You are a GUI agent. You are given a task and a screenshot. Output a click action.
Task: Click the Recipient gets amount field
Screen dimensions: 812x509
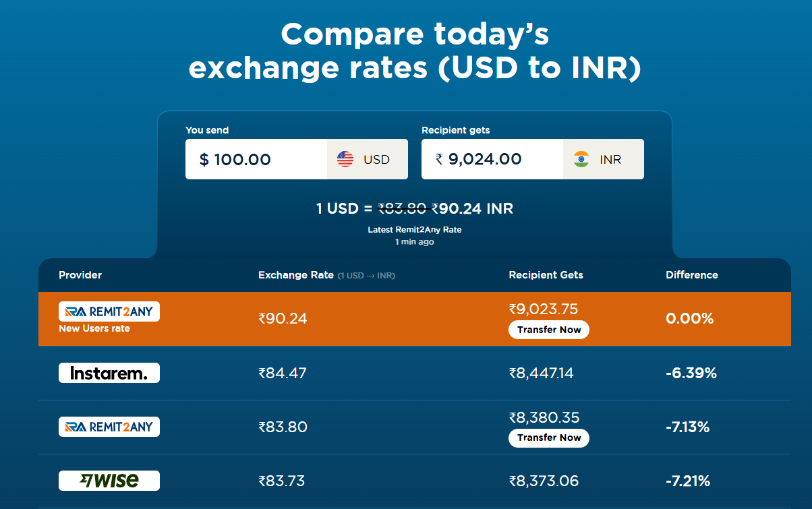[492, 159]
